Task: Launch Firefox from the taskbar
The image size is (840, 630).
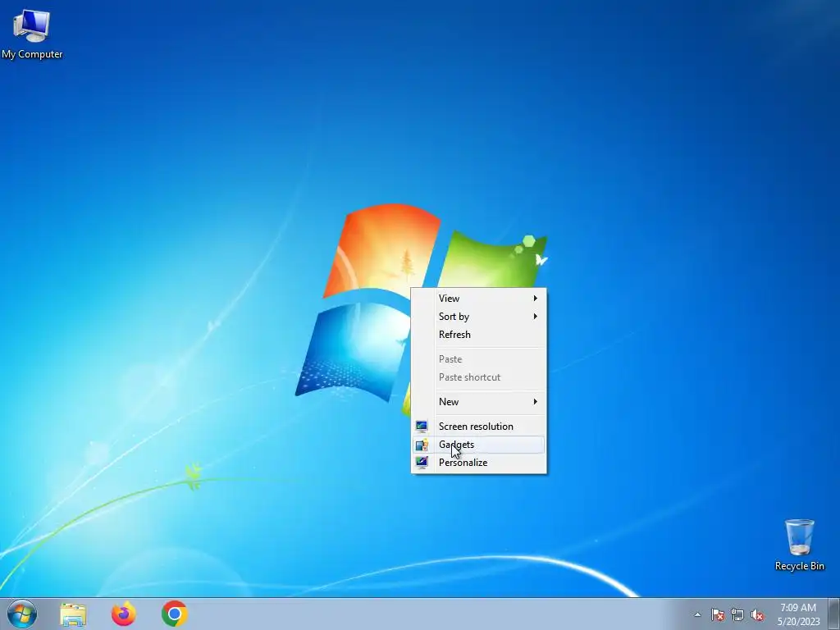Action: click(123, 614)
